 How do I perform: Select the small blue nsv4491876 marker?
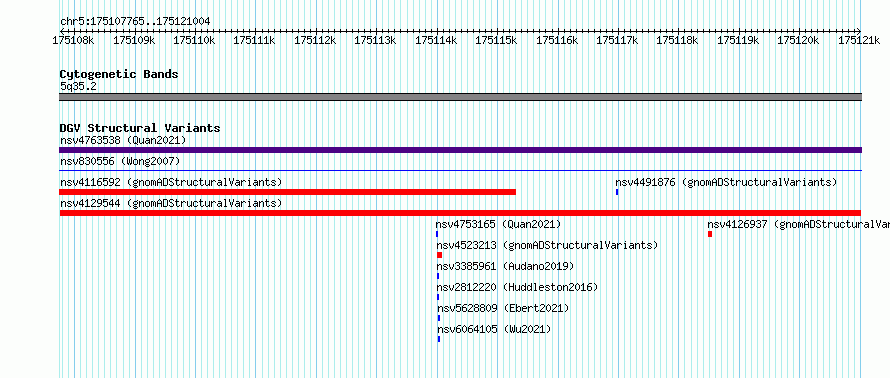pyautogui.click(x=617, y=192)
